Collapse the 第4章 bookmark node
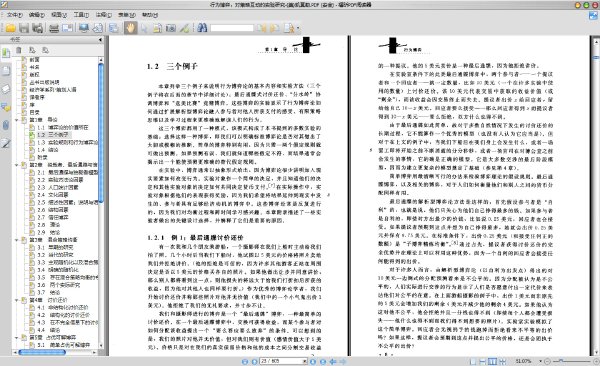Image resolution: width=600 pixels, height=366 pixels. (16, 300)
